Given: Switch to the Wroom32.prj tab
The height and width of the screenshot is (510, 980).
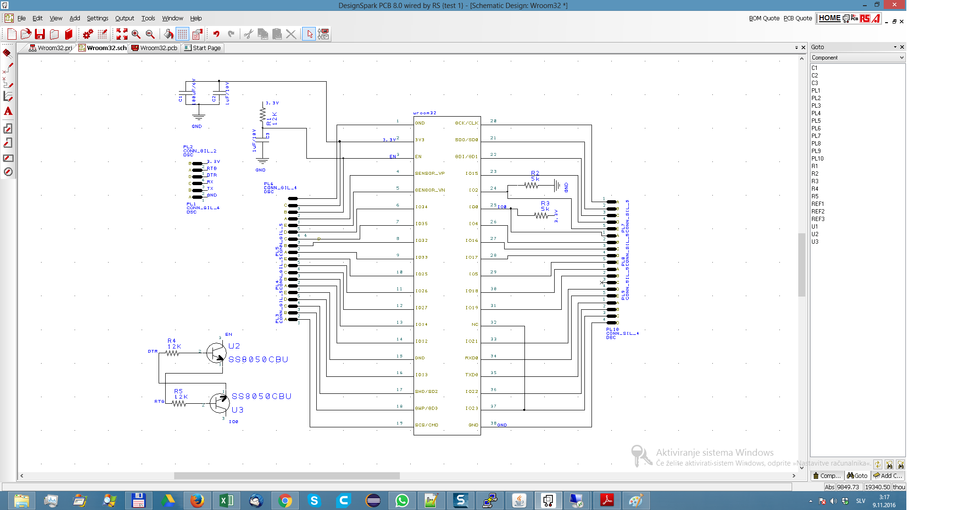Looking at the screenshot, I should pyautogui.click(x=51, y=48).
